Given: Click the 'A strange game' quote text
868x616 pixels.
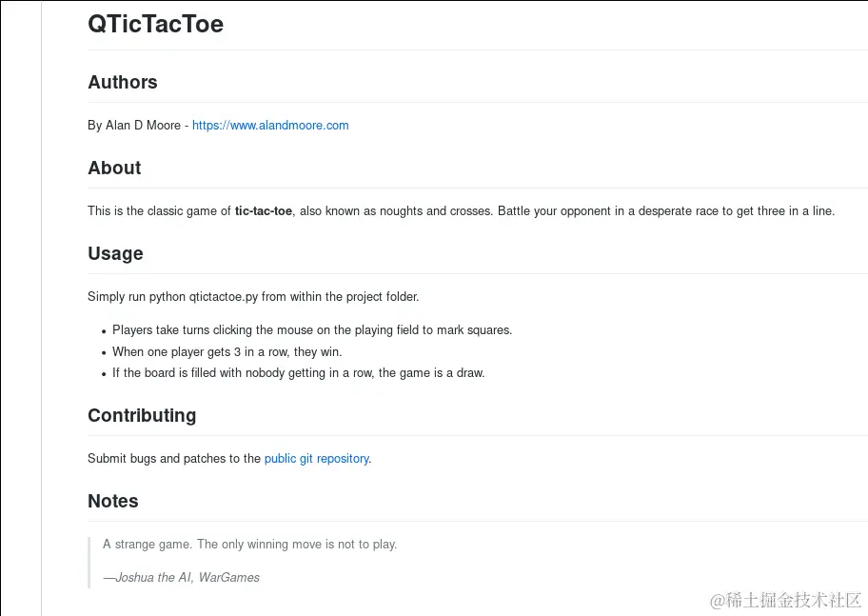Looking at the screenshot, I should click(249, 544).
